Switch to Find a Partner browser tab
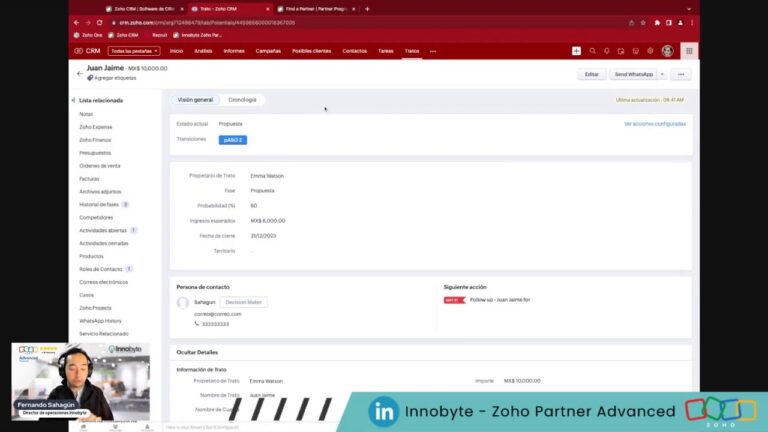Screen dimensions: 768x432 [x=316, y=9]
